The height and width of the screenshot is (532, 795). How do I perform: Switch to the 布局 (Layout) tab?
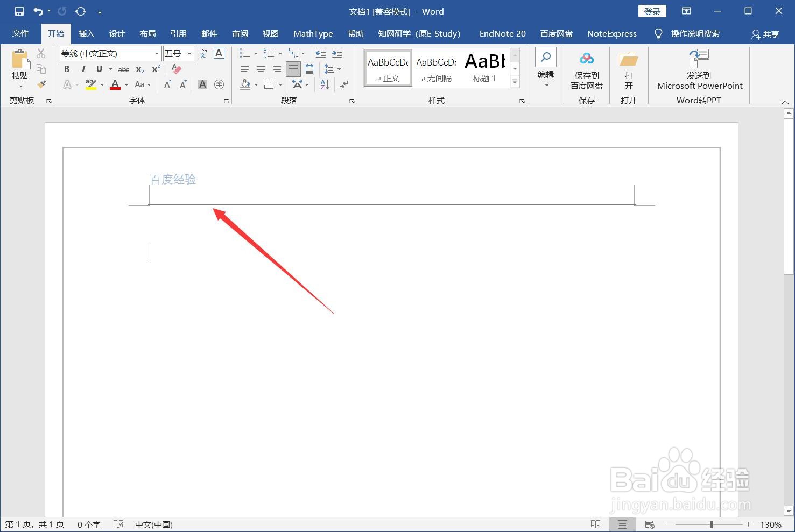pyautogui.click(x=147, y=33)
